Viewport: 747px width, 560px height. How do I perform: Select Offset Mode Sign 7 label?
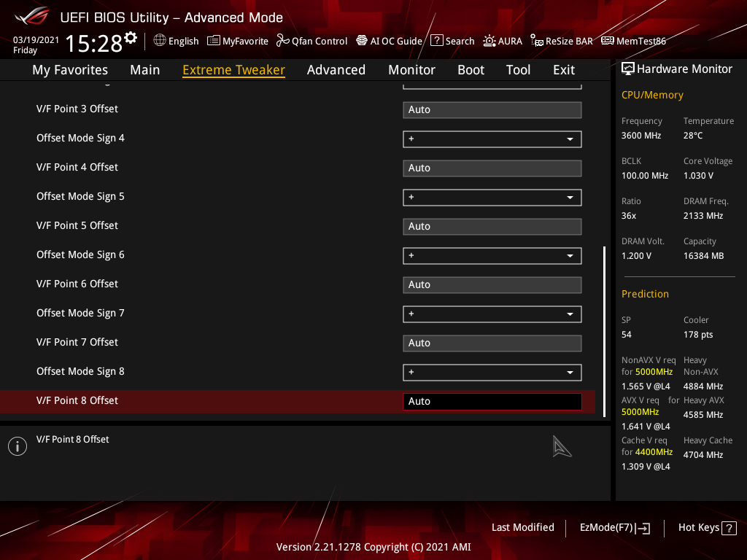tap(80, 313)
